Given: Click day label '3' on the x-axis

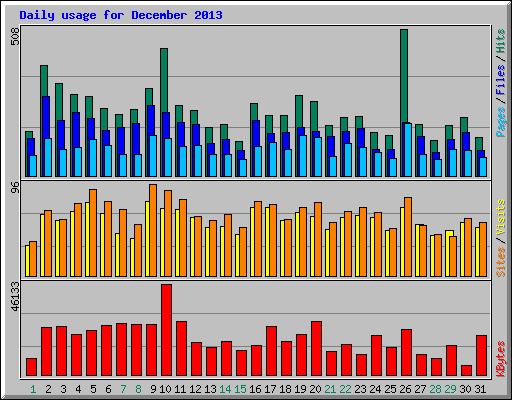Looking at the screenshot, I should pos(63,389).
